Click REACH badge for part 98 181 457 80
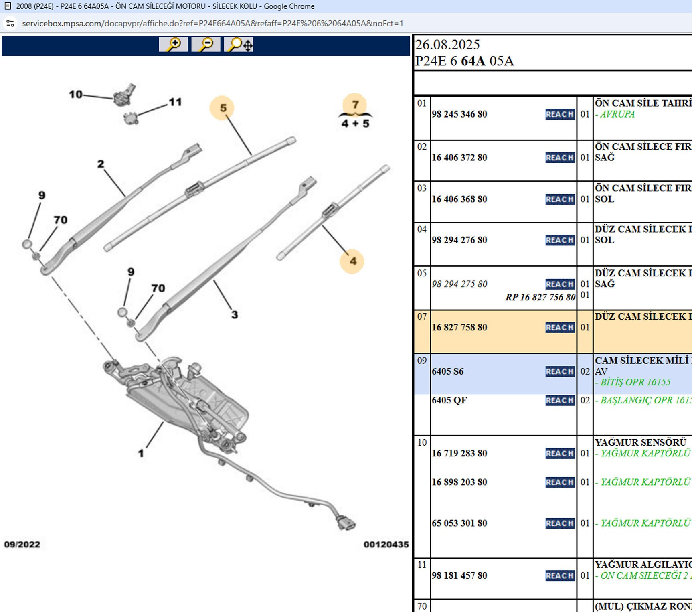692x616 pixels. pyautogui.click(x=560, y=575)
